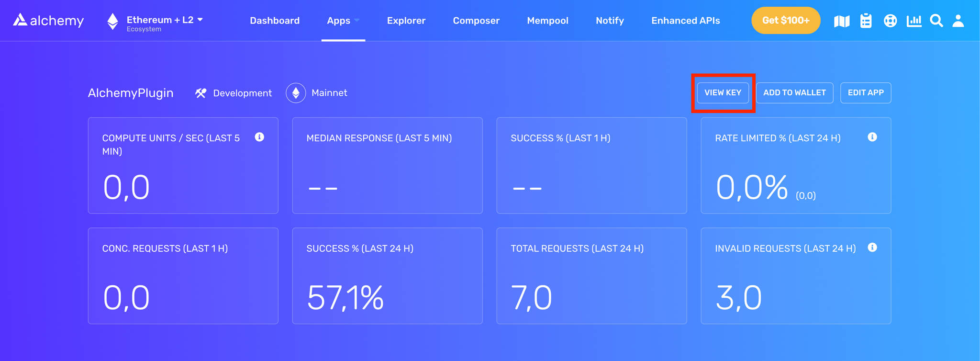The width and height of the screenshot is (980, 361).
Task: Click the 57,1% success value
Action: (x=345, y=298)
